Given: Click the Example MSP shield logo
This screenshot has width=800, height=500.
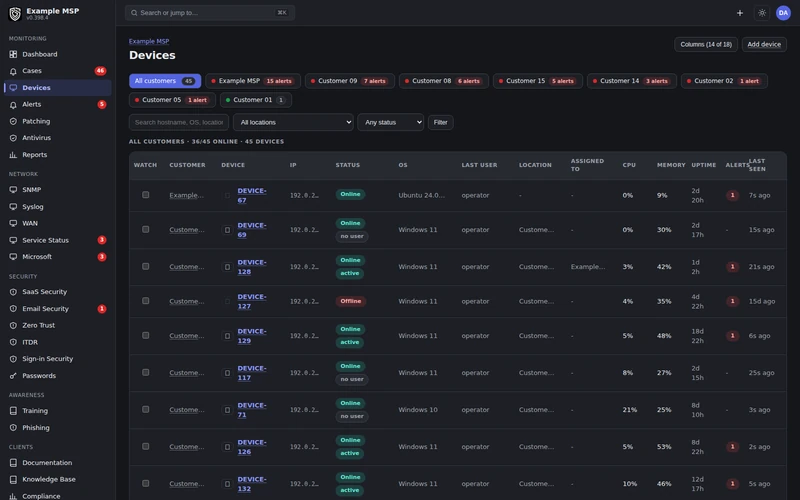Looking at the screenshot, I should coord(15,14).
